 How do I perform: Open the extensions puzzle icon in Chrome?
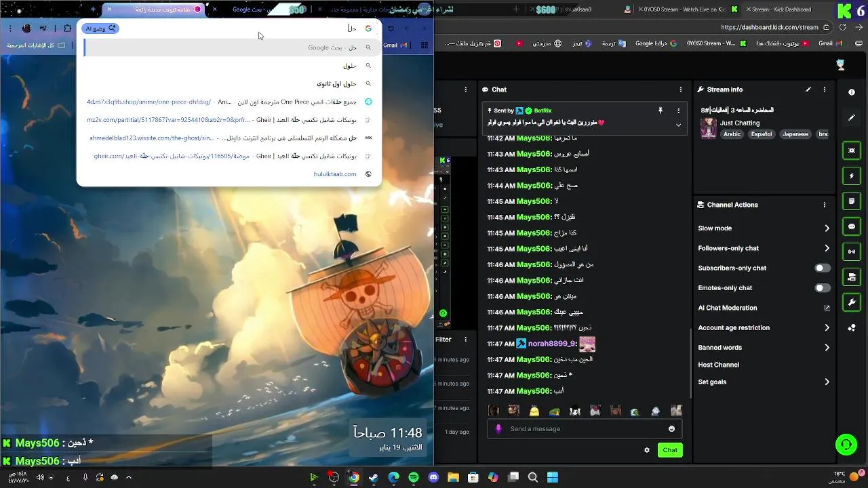coord(67,28)
